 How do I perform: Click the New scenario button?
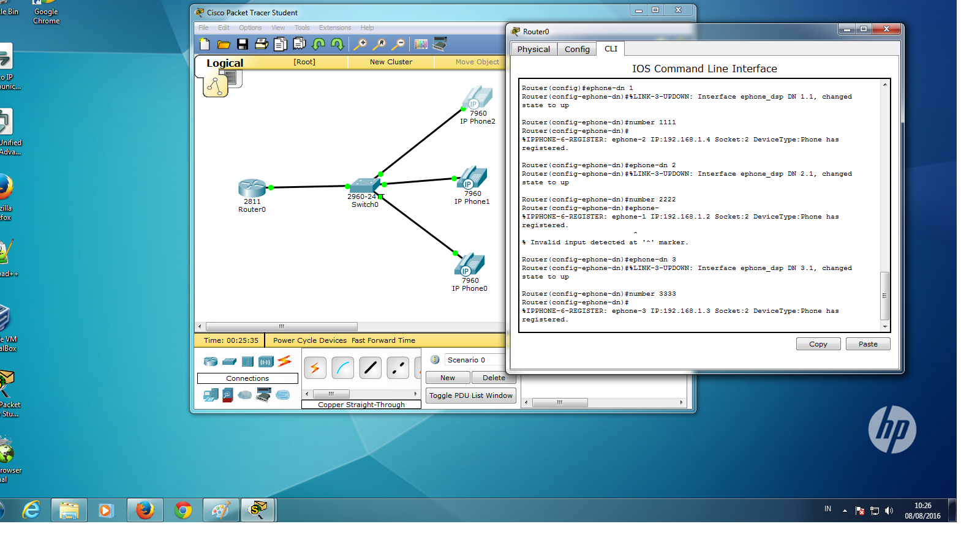tap(448, 378)
